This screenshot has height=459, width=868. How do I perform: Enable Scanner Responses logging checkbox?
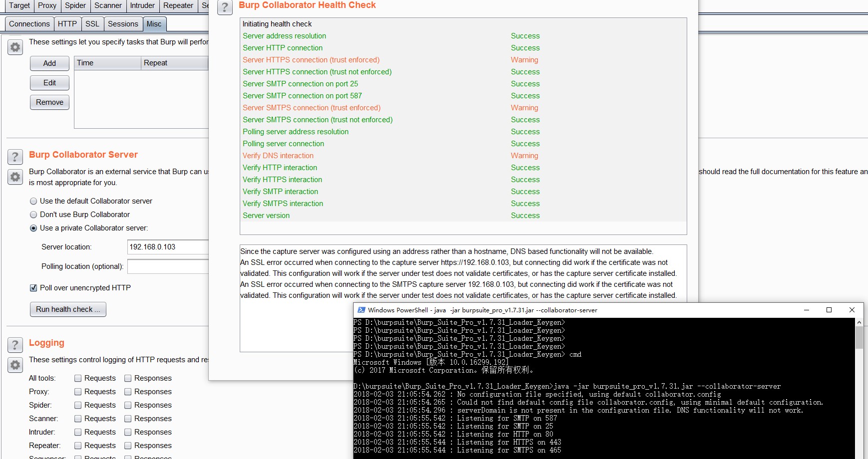coord(128,419)
